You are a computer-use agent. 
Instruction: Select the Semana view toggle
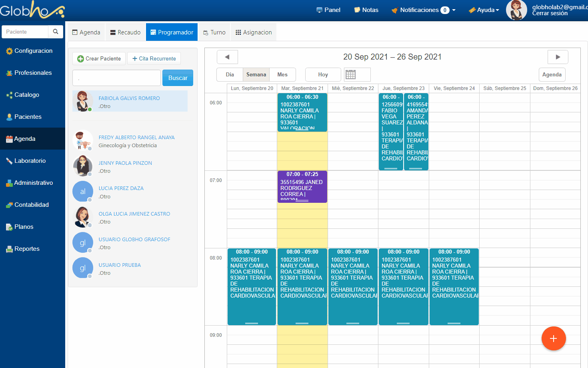point(256,74)
